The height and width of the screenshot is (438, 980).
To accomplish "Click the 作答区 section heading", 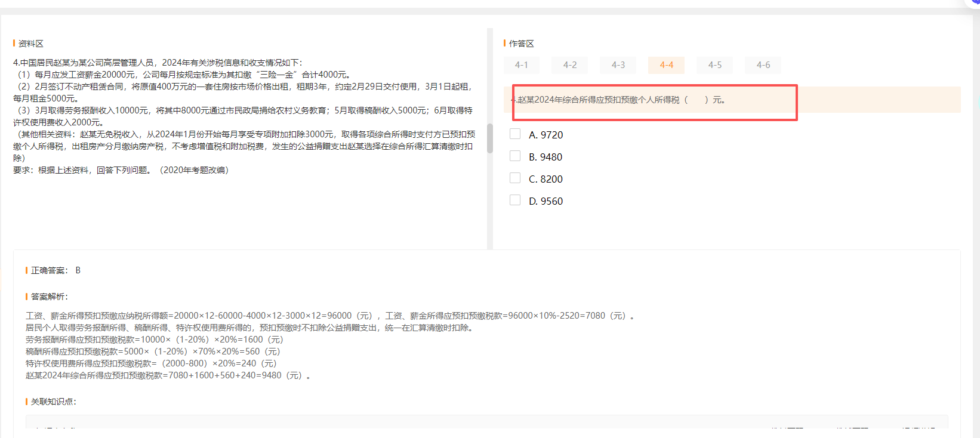I will click(521, 44).
